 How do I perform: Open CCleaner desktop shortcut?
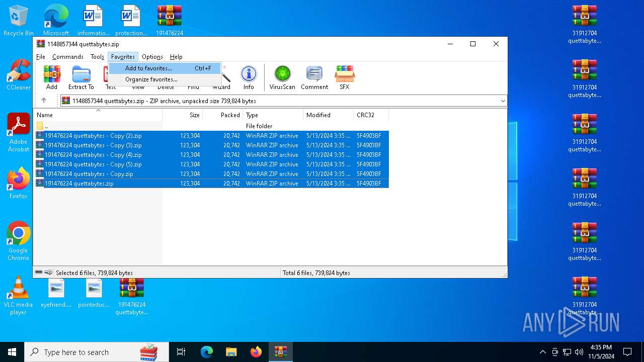tap(19, 75)
